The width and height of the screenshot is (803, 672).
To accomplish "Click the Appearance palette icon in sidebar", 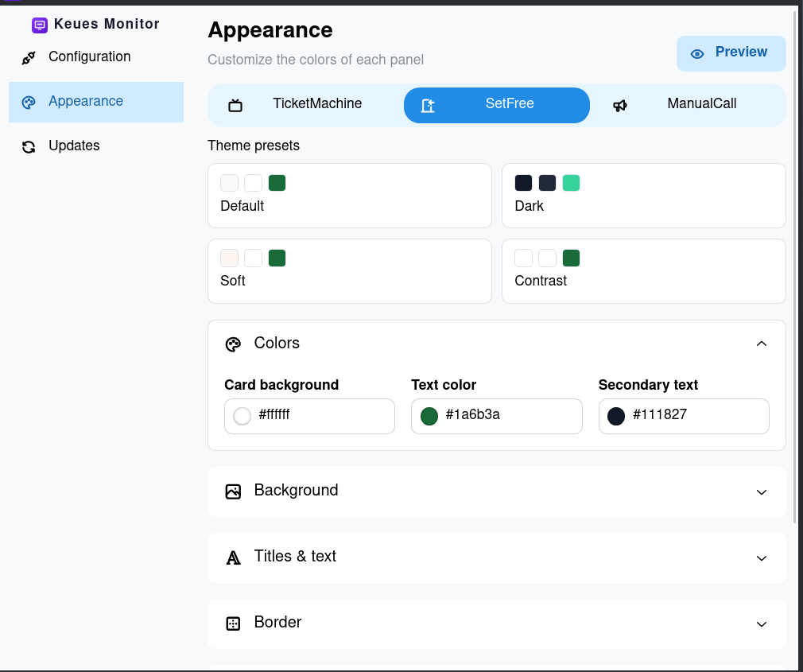I will tap(29, 103).
